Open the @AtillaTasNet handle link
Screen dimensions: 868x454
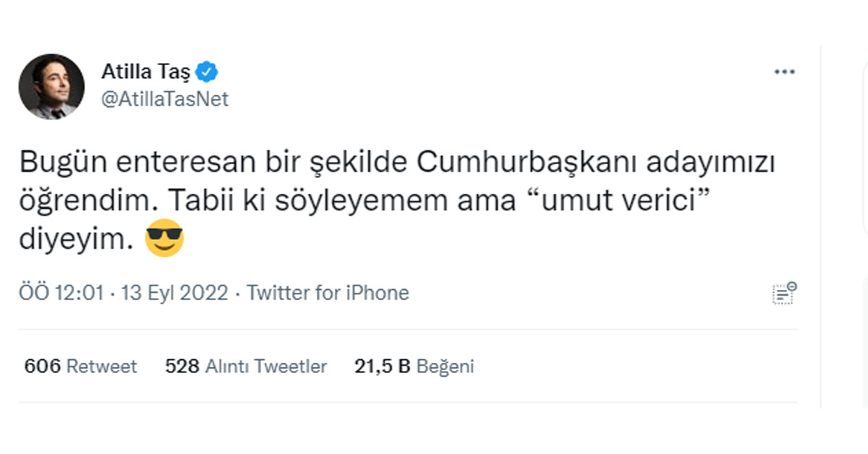(164, 99)
